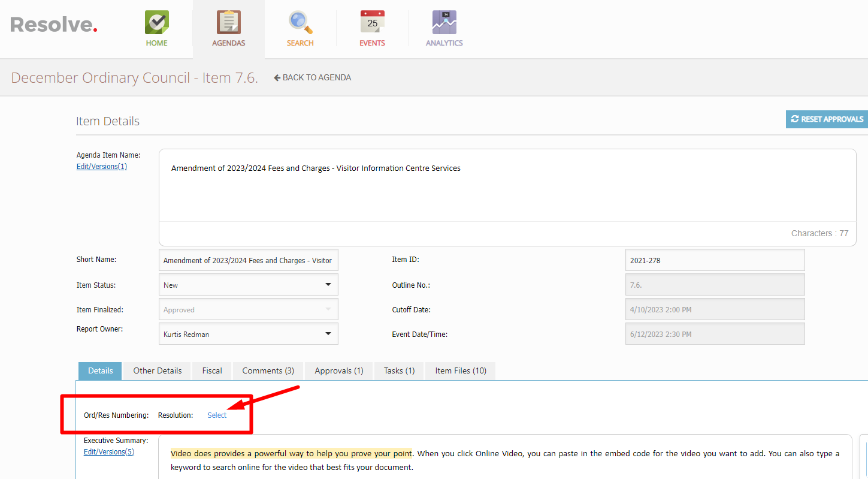Viewport: 868px width, 479px height.
Task: Open the Search magnifier icon
Action: (301, 22)
